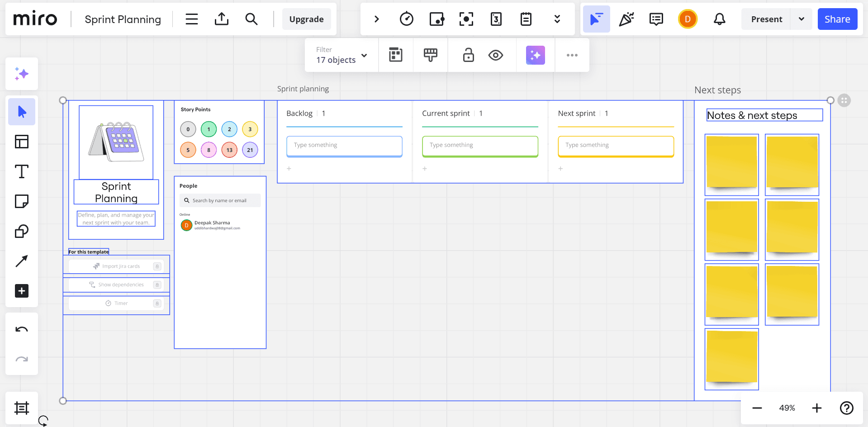Open more options ellipsis in selection toolbar
Viewport: 868px width, 427px height.
[x=572, y=55]
